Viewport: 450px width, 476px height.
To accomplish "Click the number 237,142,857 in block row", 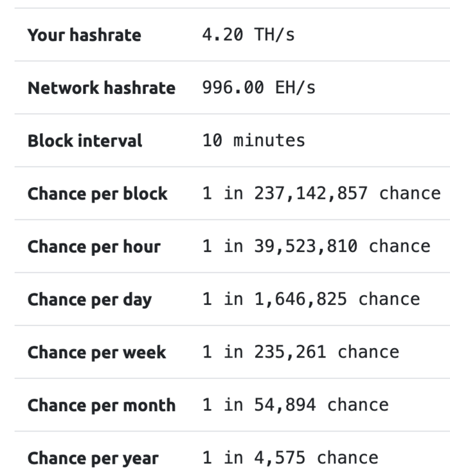I will (x=311, y=194).
